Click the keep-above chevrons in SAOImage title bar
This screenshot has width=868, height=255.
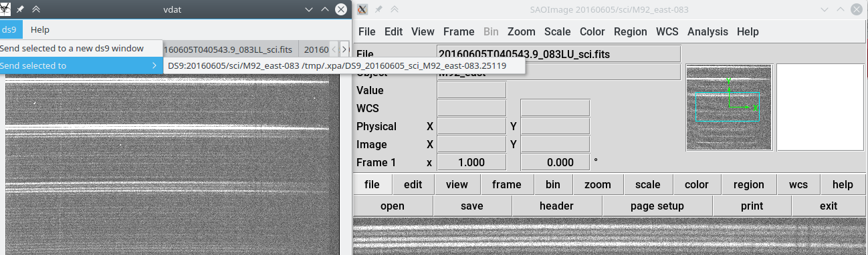395,10
